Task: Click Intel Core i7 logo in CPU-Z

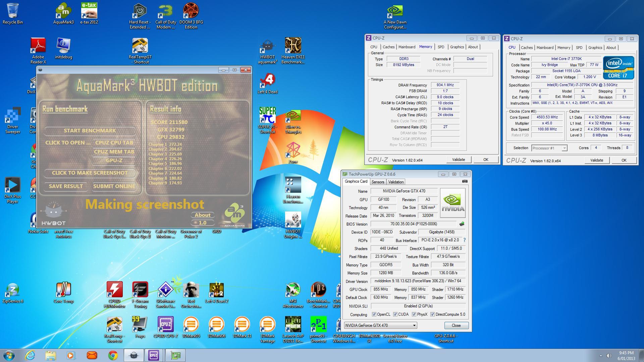Action: click(619, 67)
